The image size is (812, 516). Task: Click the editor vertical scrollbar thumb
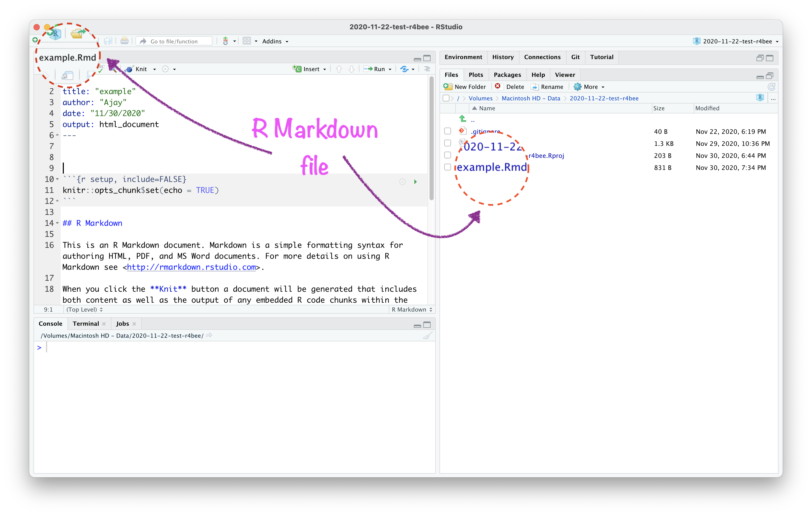pyautogui.click(x=431, y=138)
